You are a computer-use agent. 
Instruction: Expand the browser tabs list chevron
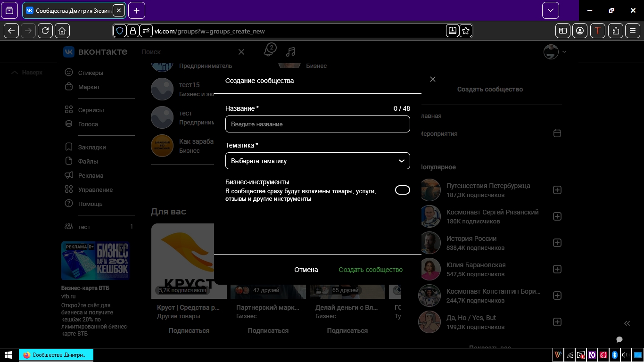coord(550,10)
